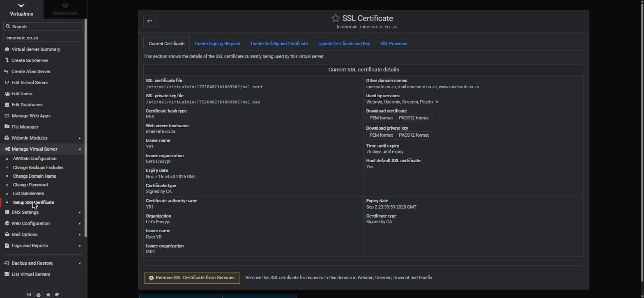Open favorites star in the sidebar footer
The image size is (644, 298).
[x=48, y=294]
